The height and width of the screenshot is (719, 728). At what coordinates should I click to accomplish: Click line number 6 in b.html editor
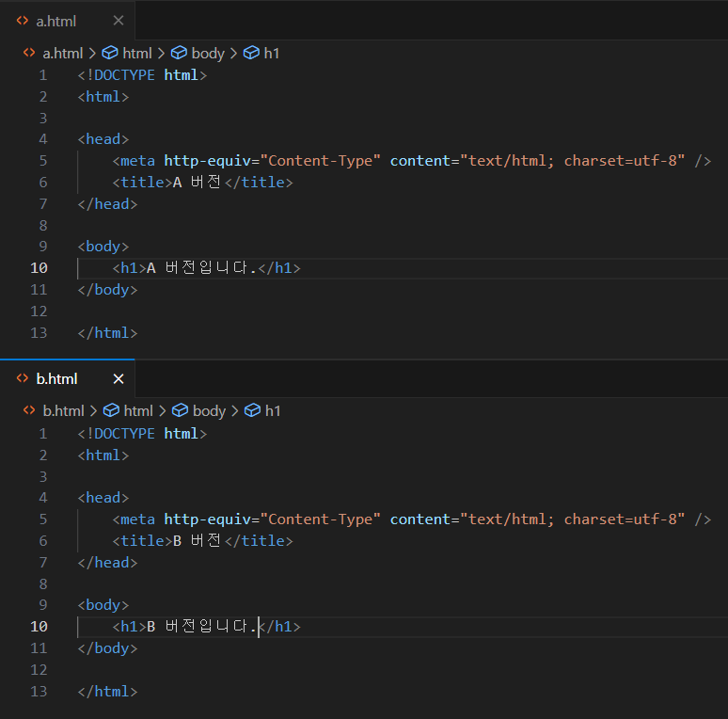[x=42, y=541]
